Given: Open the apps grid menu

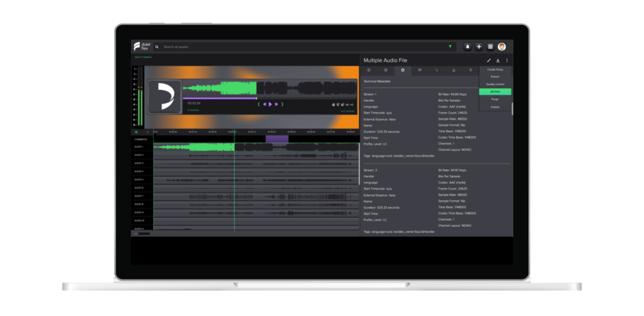Looking at the screenshot, I should click(x=490, y=47).
